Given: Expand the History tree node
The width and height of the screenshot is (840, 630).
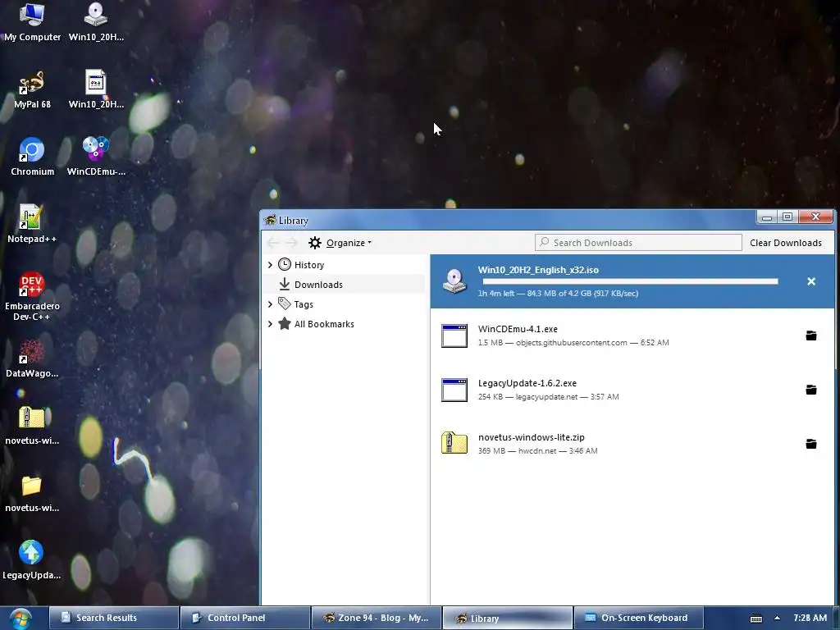Looking at the screenshot, I should click(x=270, y=265).
